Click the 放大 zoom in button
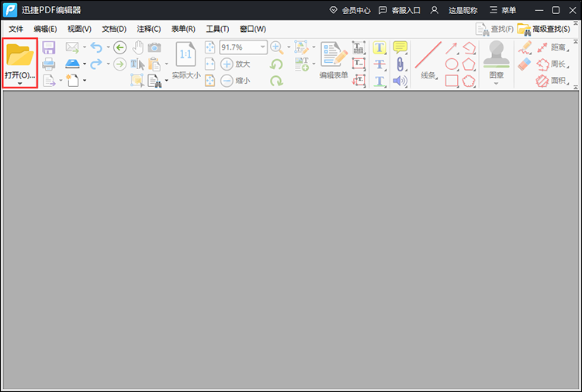The width and height of the screenshot is (582, 392). point(235,64)
